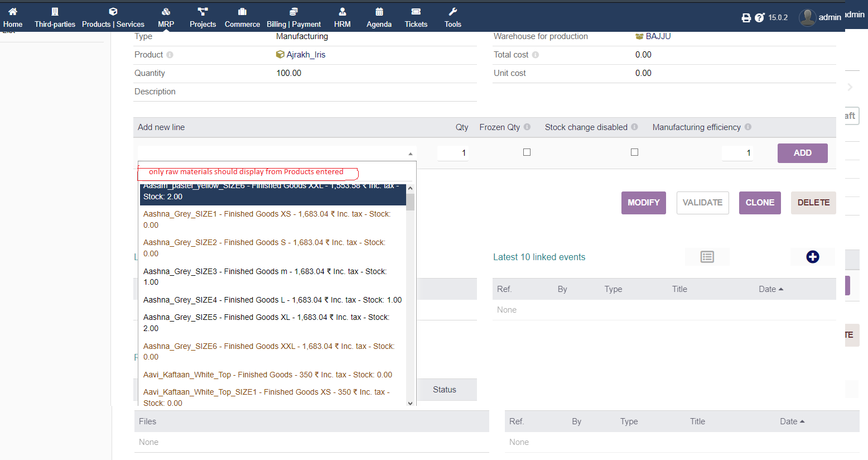Open the MRP cubes icon
Viewport: 868px width, 460px height.
(x=166, y=11)
